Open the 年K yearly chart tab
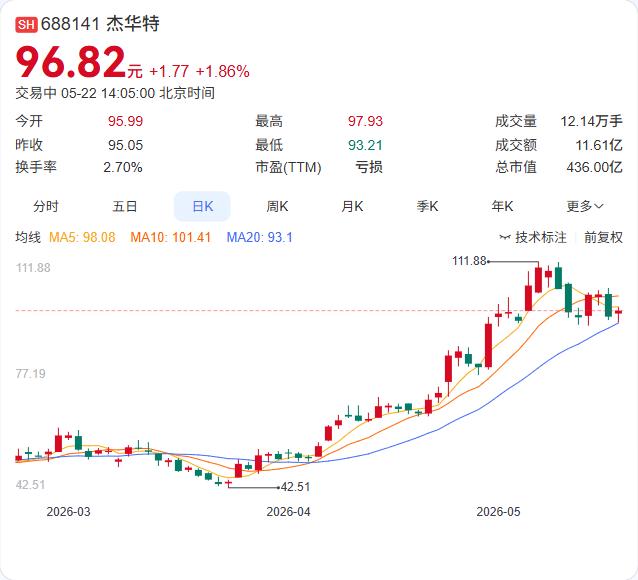This screenshot has width=638, height=580. pyautogui.click(x=502, y=206)
